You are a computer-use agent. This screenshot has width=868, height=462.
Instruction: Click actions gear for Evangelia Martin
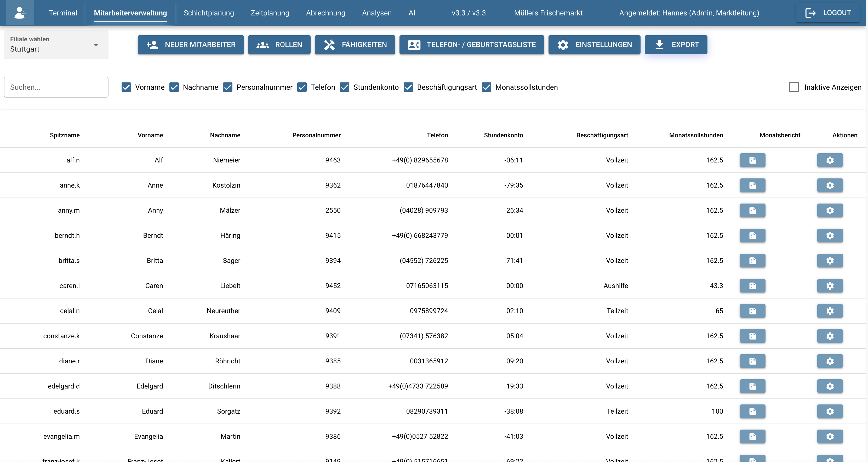830,436
